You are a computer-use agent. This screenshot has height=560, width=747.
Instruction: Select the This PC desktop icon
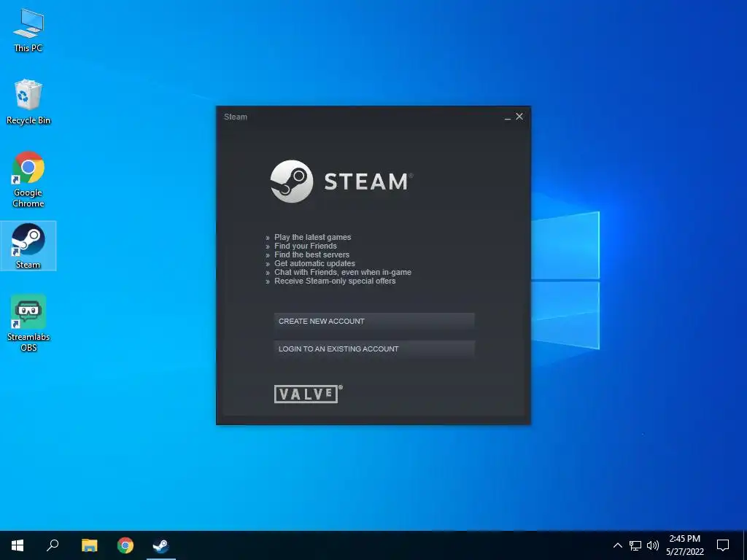[28, 30]
